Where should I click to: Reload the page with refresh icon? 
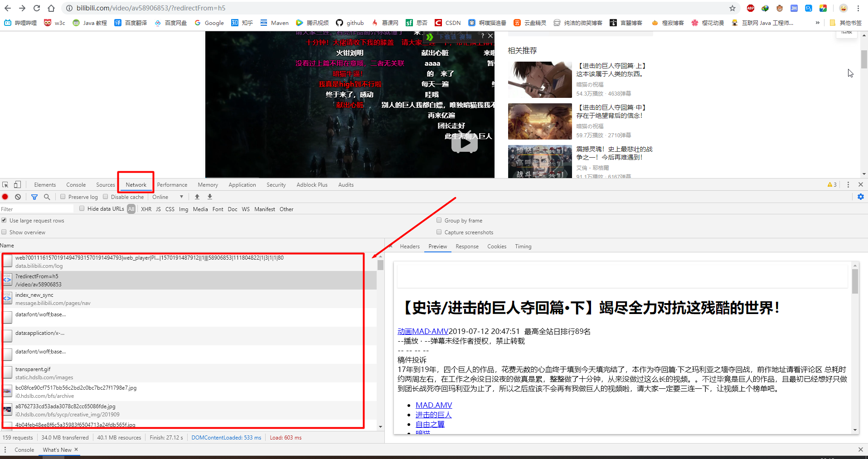coord(37,8)
